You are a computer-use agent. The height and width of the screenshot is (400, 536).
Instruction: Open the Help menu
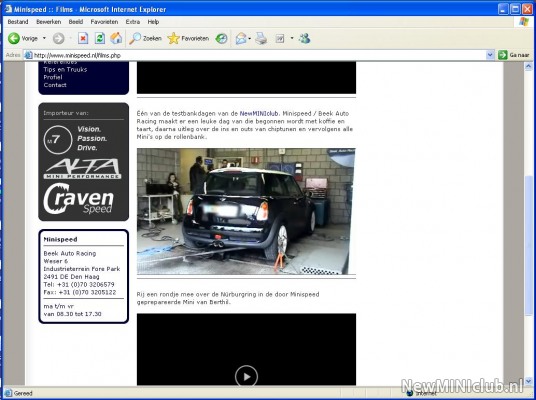click(x=153, y=22)
